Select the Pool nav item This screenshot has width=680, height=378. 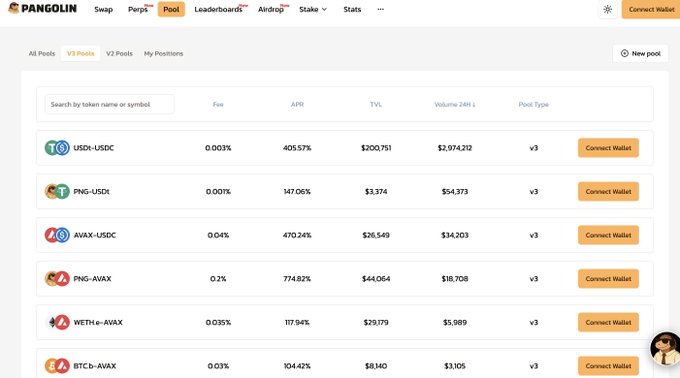pos(171,9)
